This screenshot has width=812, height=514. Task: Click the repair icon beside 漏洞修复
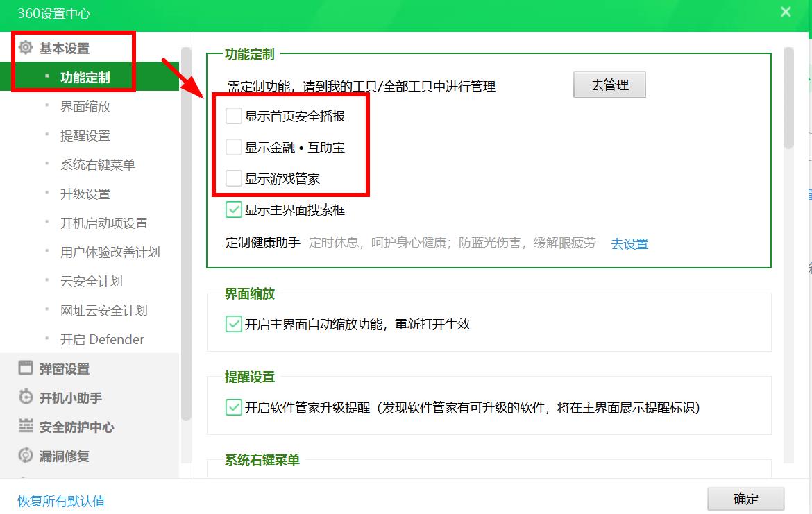tap(26, 456)
